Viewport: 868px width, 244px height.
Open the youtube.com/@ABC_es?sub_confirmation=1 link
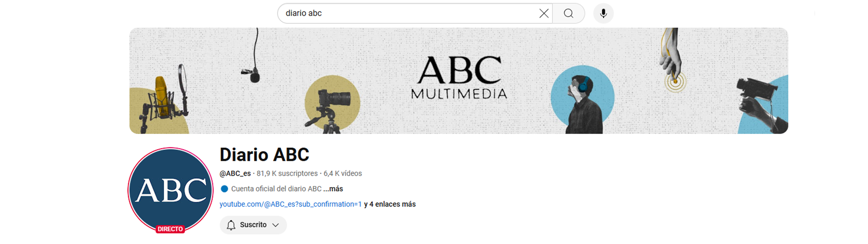pos(291,204)
